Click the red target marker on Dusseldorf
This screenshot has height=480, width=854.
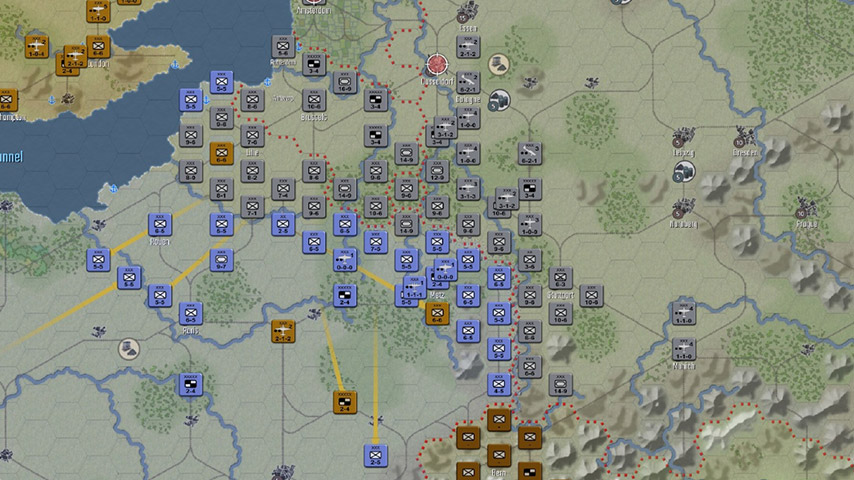click(437, 64)
